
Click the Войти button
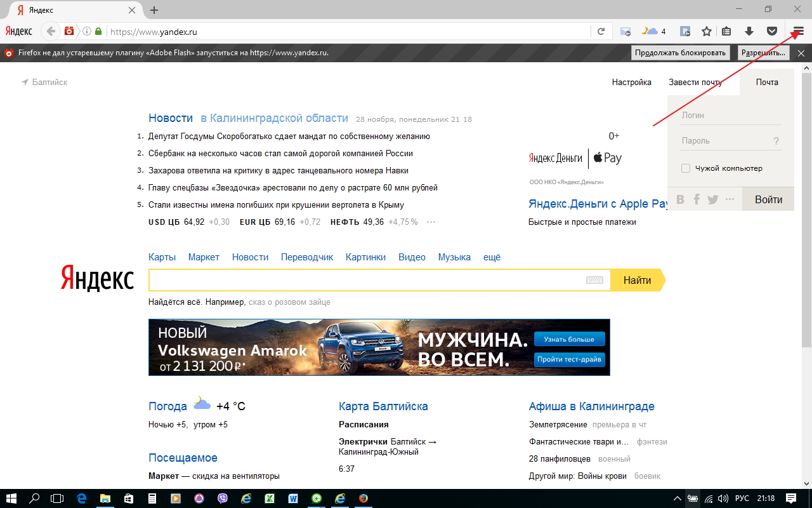tap(768, 199)
